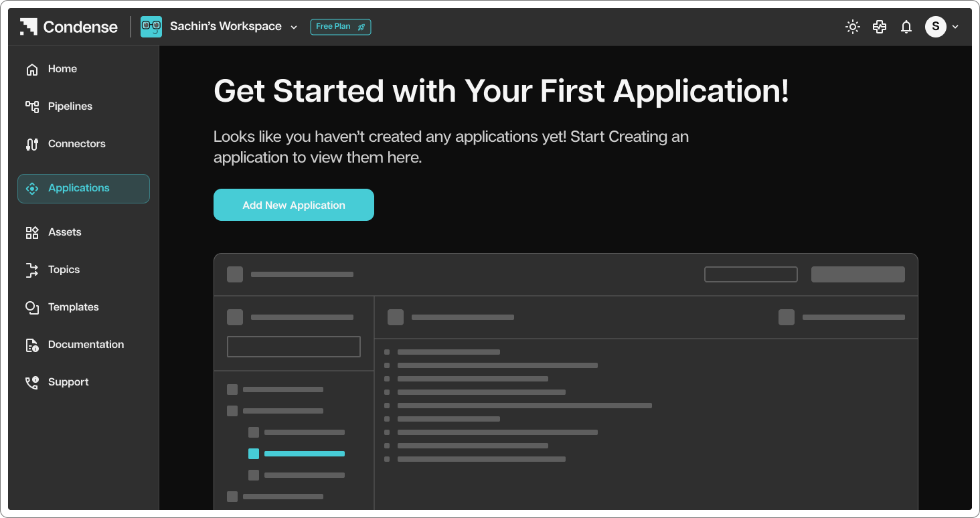The height and width of the screenshot is (518, 980).
Task: Open the plus-shaped icon beside the bell
Action: (880, 27)
